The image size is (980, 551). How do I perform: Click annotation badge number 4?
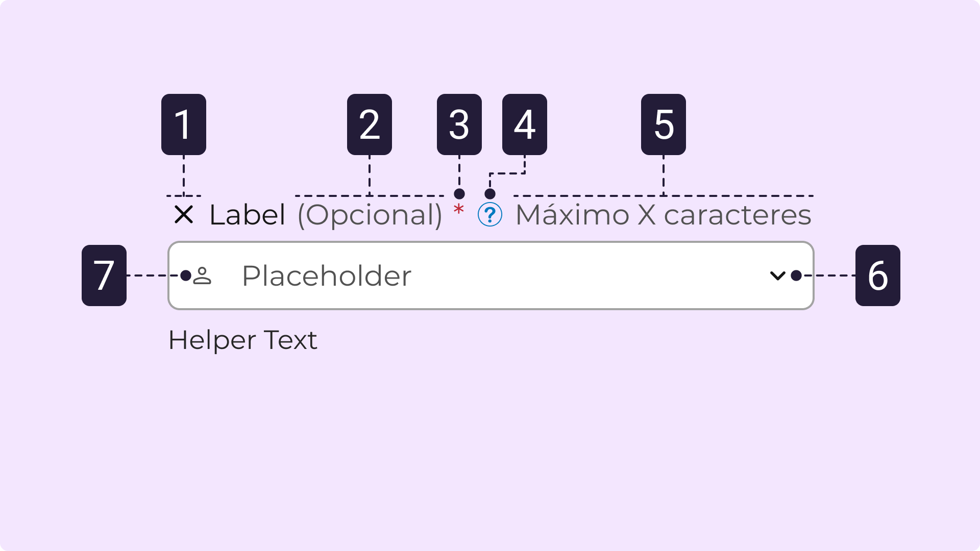[525, 124]
